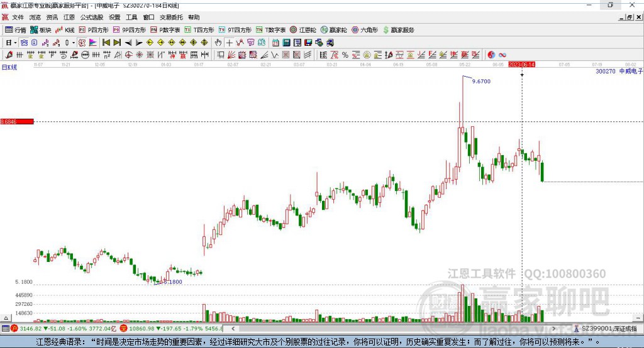Open the T四方形 tool

(x=199, y=30)
